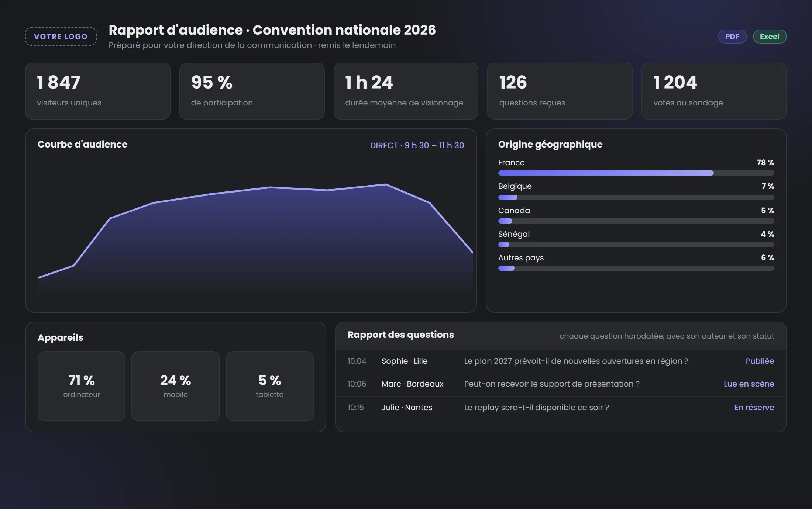Click the VOTRE LOGO placeholder

[61, 37]
